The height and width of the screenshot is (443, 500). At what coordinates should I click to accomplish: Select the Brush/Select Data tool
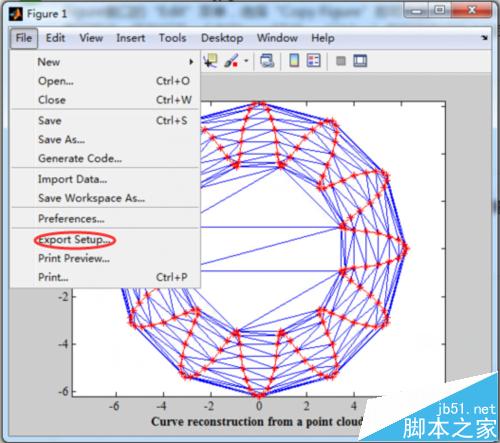tap(231, 61)
